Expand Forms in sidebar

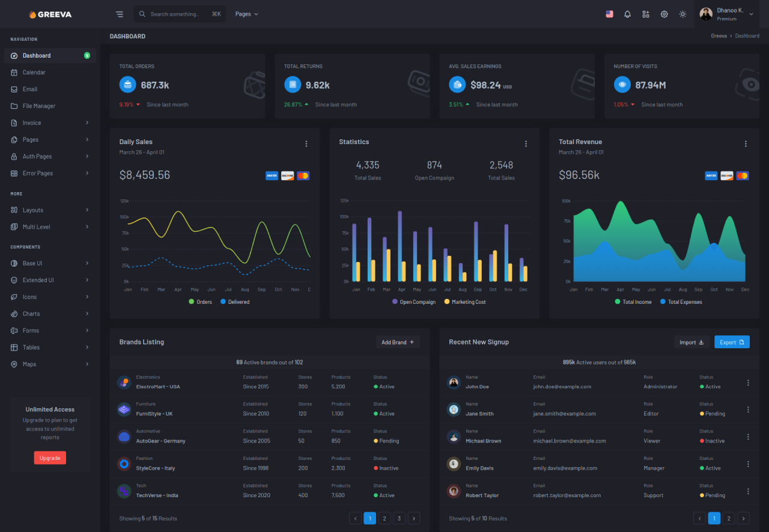pyautogui.click(x=50, y=330)
